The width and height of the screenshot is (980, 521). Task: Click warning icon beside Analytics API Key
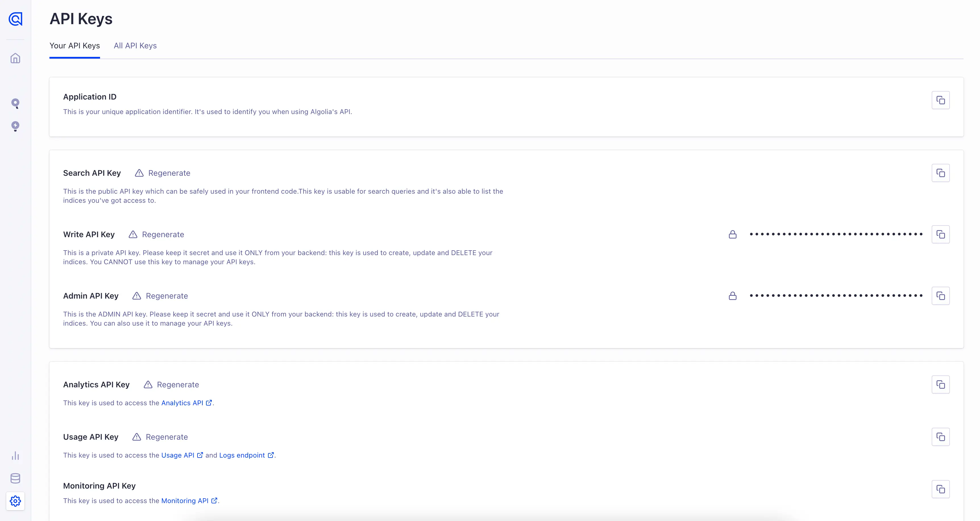tap(148, 384)
